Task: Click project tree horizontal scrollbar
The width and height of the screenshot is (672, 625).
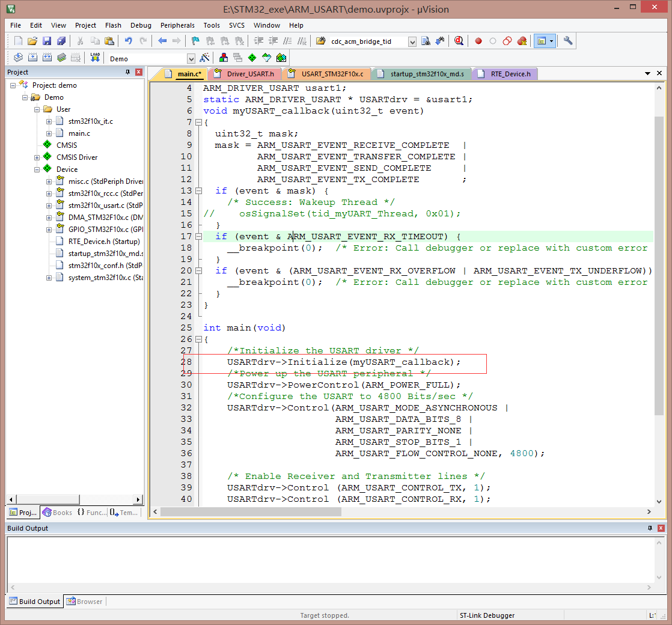Action: pos(48,499)
